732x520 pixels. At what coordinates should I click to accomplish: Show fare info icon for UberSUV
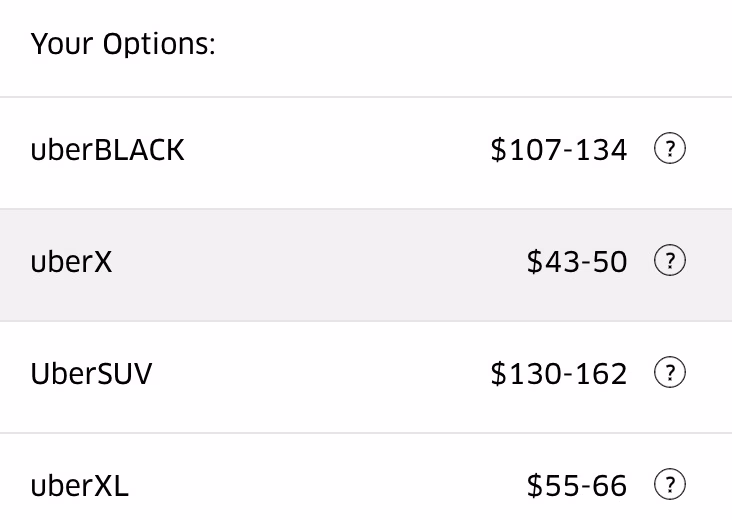[x=669, y=374]
